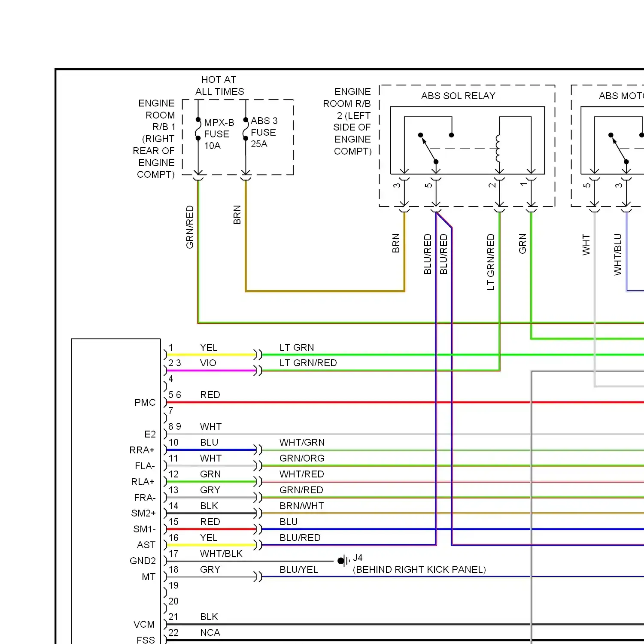Click the 'PMC' terminal label
The image size is (644, 644).
click(145, 402)
